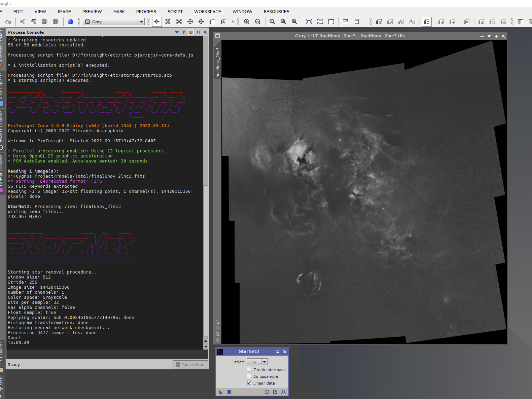532x399 pixels.
Task: Click the blue document icon in toolbar
Action: pyautogui.click(x=70, y=22)
